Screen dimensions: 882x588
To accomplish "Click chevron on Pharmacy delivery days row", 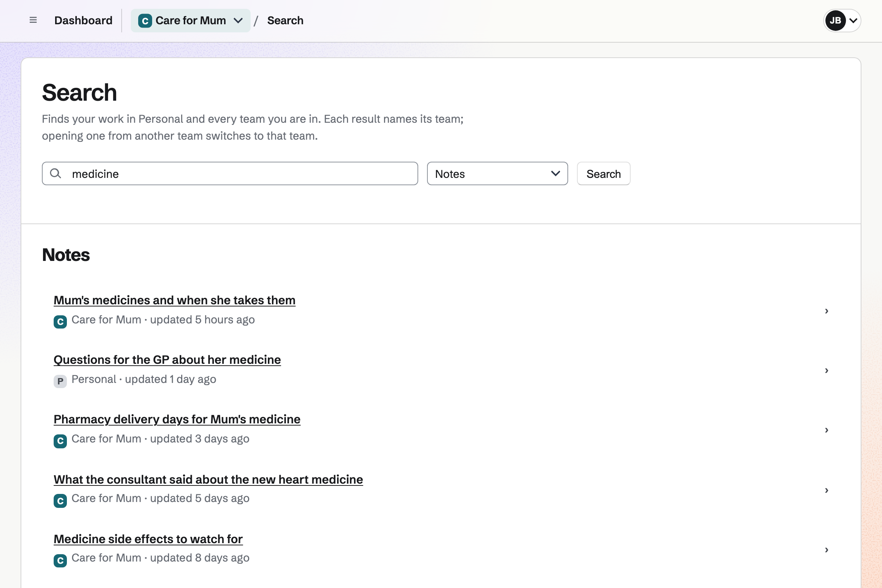I will (x=827, y=430).
